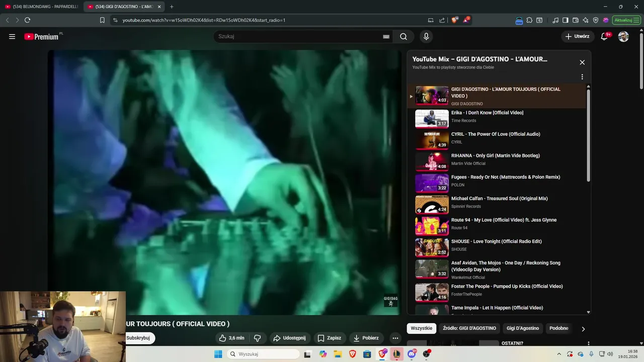The width and height of the screenshot is (644, 362).
Task: Open the browser extensions puzzle icon
Action: click(529, 20)
